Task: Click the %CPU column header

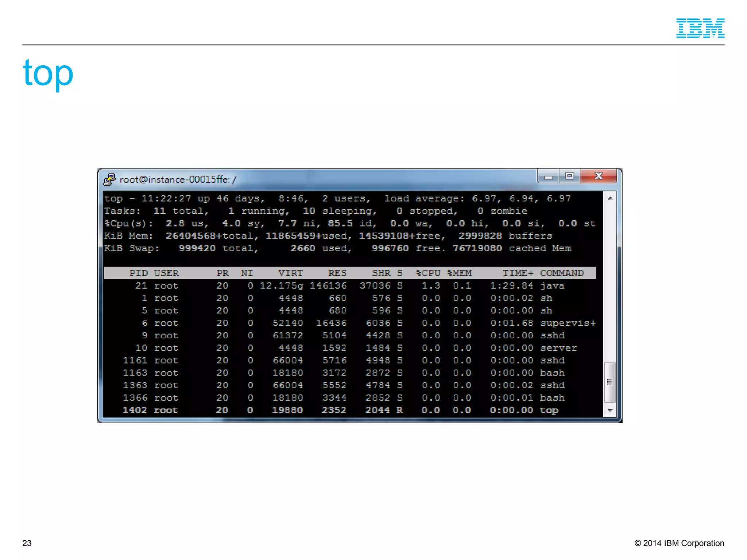Action: tap(428, 273)
